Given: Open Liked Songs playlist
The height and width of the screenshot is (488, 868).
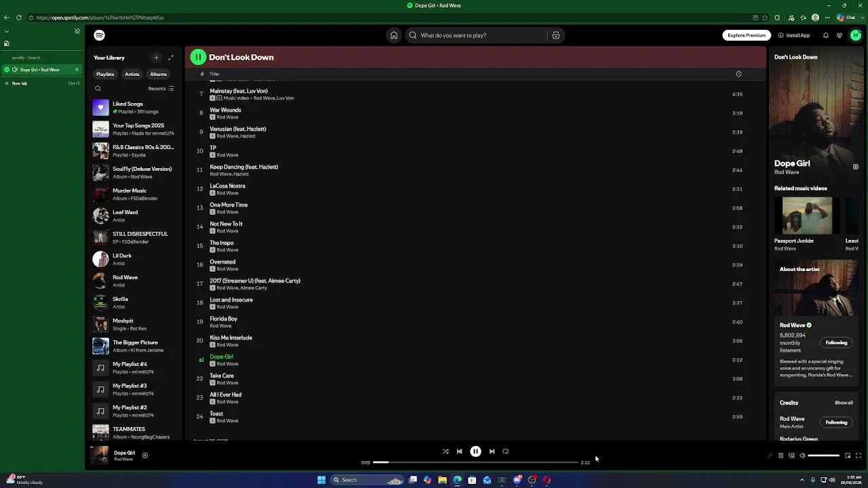Looking at the screenshot, I should (x=134, y=107).
